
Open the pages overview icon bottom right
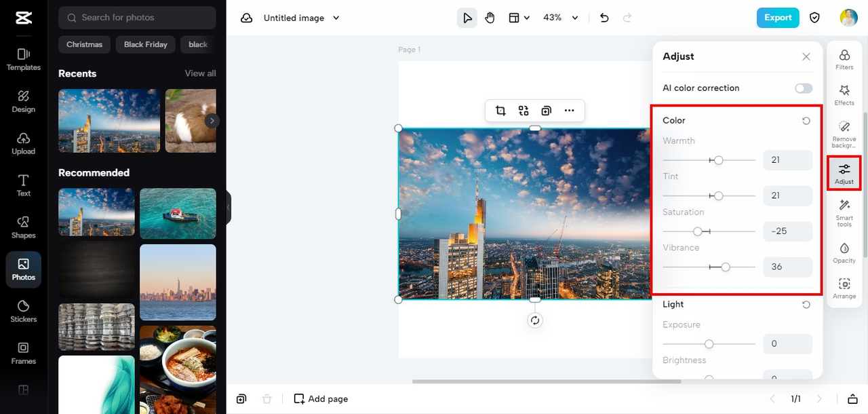853,399
